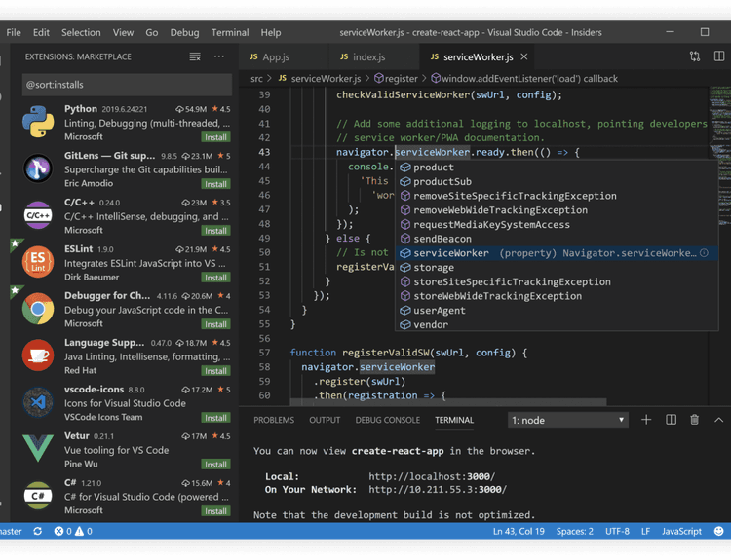
Task: Switch to the DEBUG CONSOLE tab
Action: point(387,420)
